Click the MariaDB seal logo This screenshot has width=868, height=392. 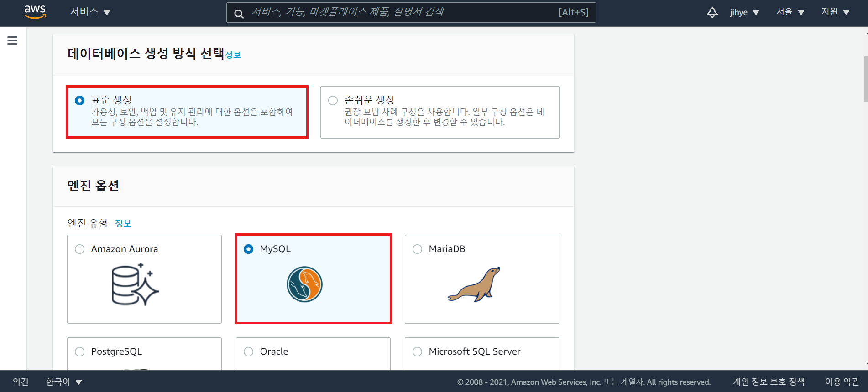tap(474, 284)
